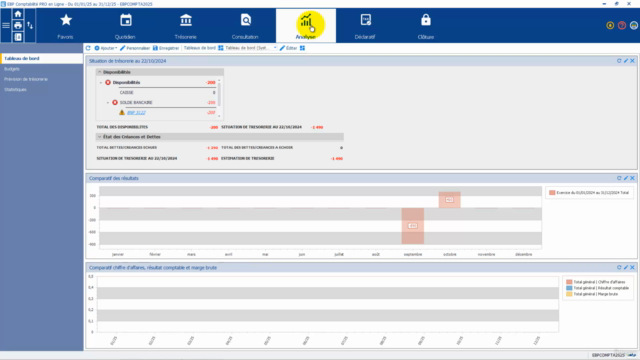This screenshot has height=360, width=640.
Task: Click the warning triangle icon beside the BNP link
Action: (x=122, y=112)
